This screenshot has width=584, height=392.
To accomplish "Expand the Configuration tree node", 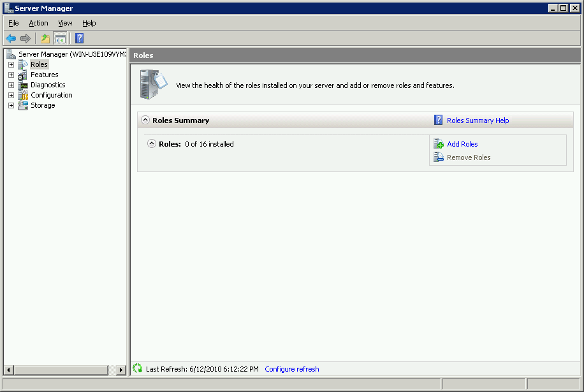I will coord(10,95).
